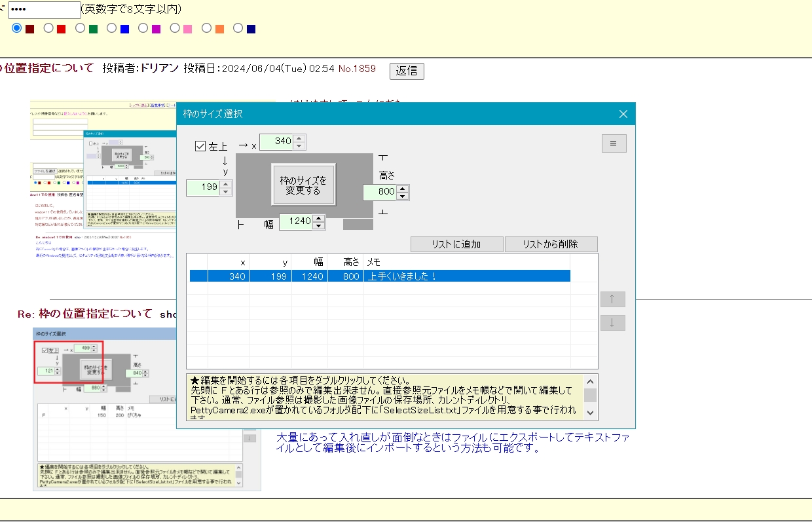Select the navy color radio button
The image size is (812, 524).
238,28
